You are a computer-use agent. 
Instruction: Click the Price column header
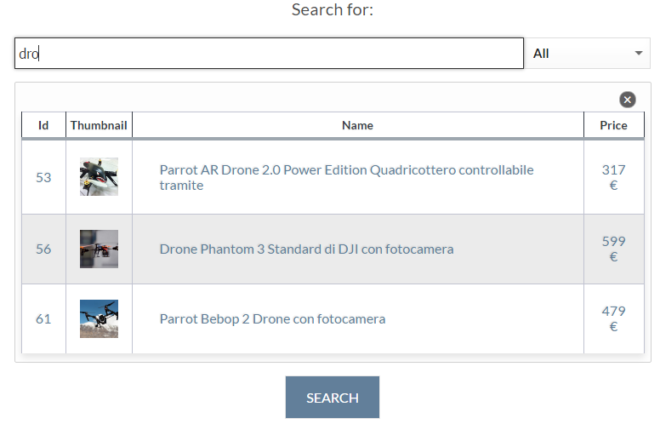pos(614,125)
